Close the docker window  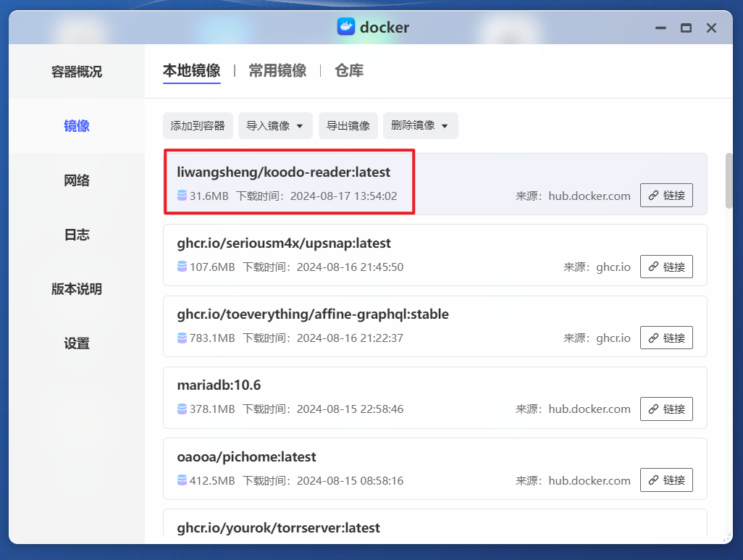tap(711, 28)
